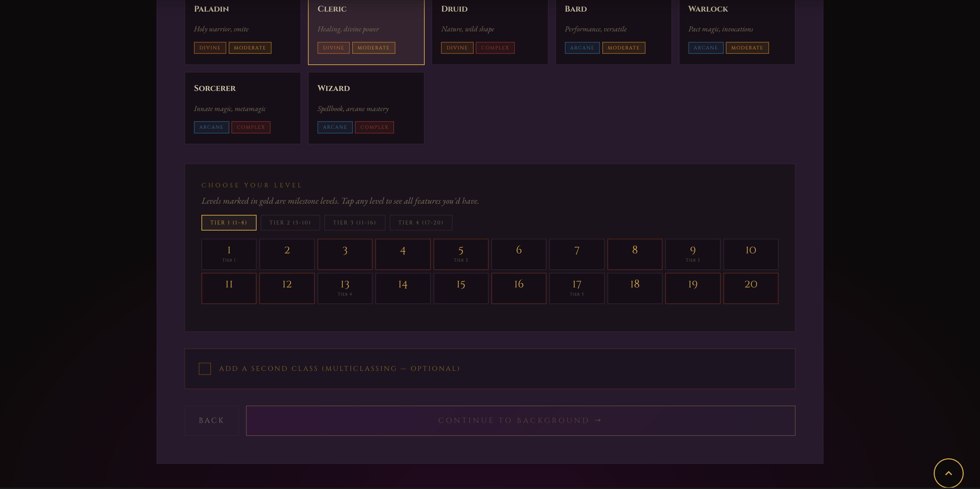Screen dimensions: 980x489
Task: Select level 3 tile
Action: point(345,254)
